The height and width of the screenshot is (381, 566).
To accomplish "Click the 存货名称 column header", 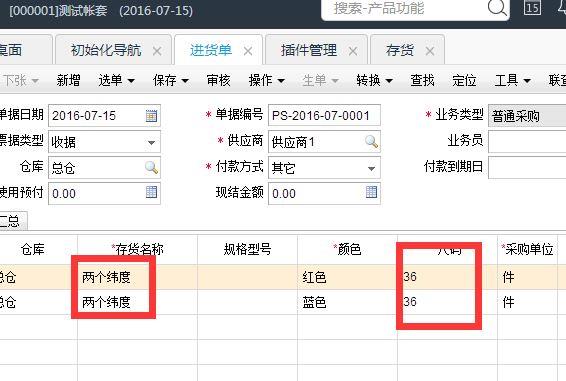I will pyautogui.click(x=138, y=249).
